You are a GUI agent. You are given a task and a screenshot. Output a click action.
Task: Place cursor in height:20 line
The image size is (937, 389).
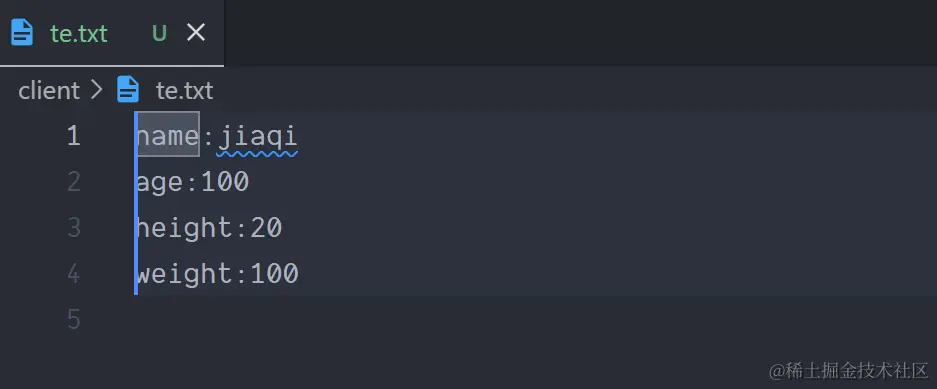pos(209,228)
